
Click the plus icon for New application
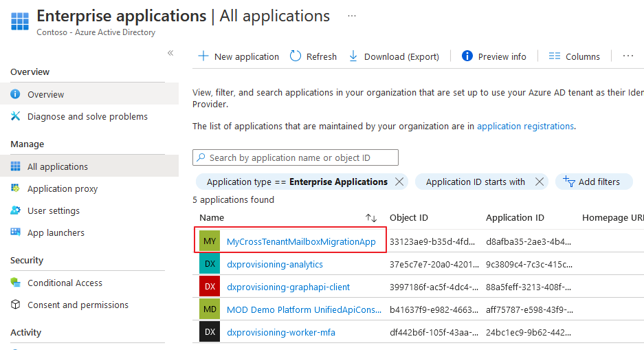click(x=203, y=56)
